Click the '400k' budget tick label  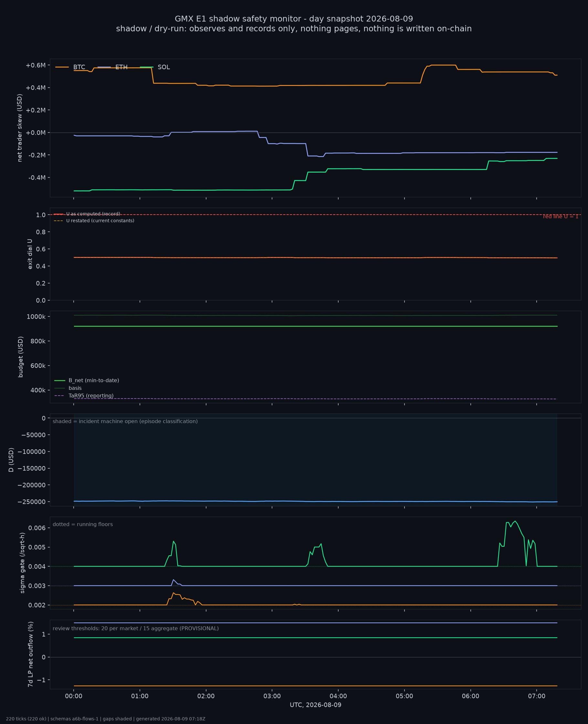(x=38, y=390)
